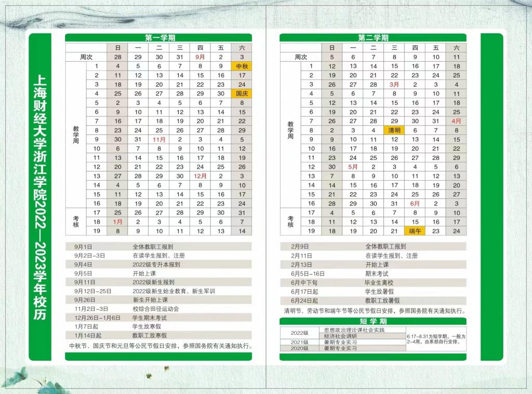Click the "12月26日-1月6日" date entry
Image resolution: width=532 pixels, height=394 pixels.
coord(98,318)
